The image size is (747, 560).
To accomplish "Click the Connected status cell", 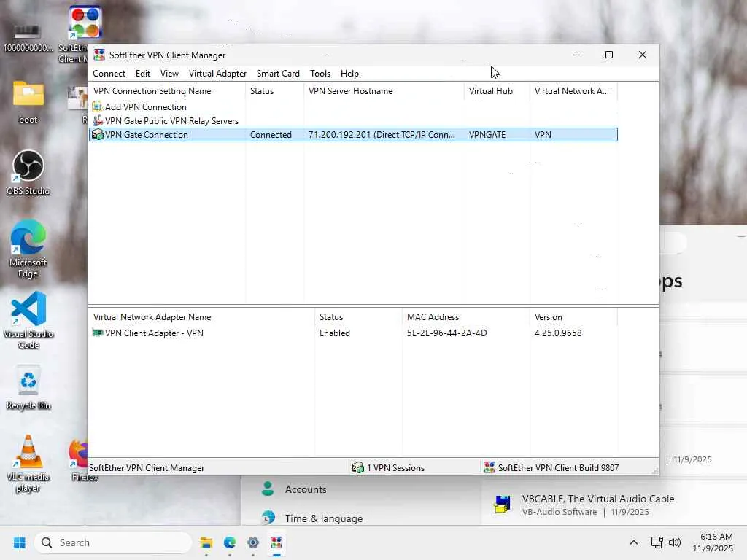I will pos(271,135).
